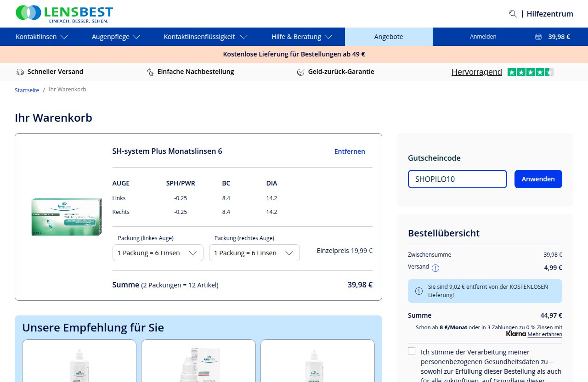Click the Hervorragend rating link
This screenshot has height=382, width=588.
(x=477, y=72)
